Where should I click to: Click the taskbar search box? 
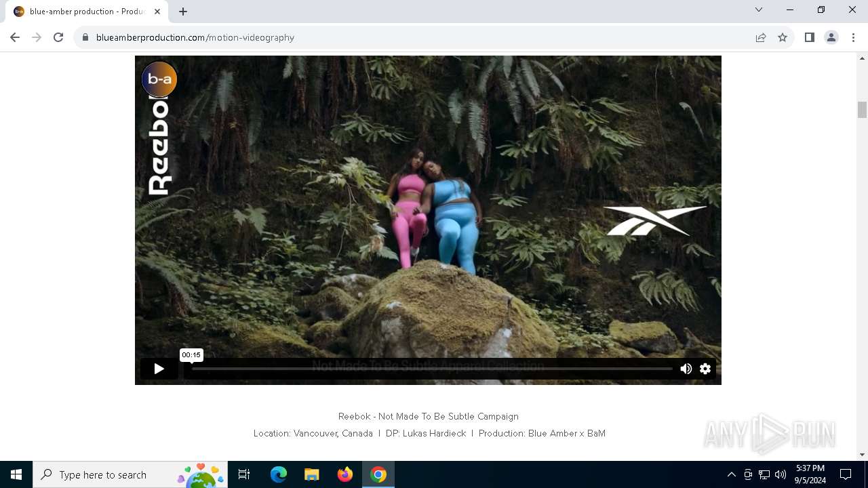click(130, 474)
